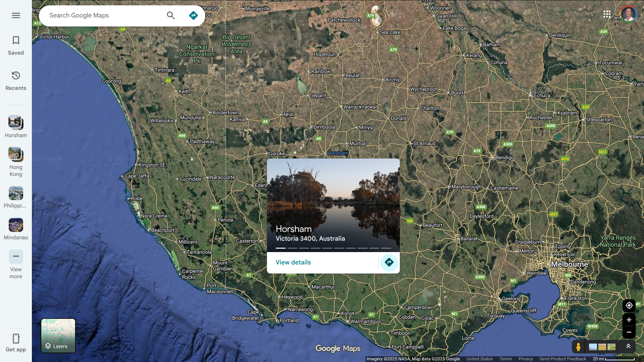Open Recents history panel
The width and height of the screenshot is (644, 362).
click(x=16, y=80)
